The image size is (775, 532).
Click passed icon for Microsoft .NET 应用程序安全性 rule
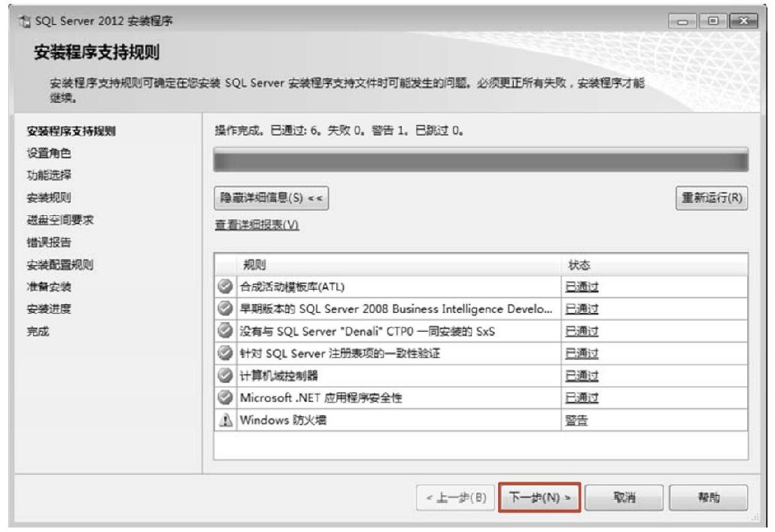coord(226,397)
